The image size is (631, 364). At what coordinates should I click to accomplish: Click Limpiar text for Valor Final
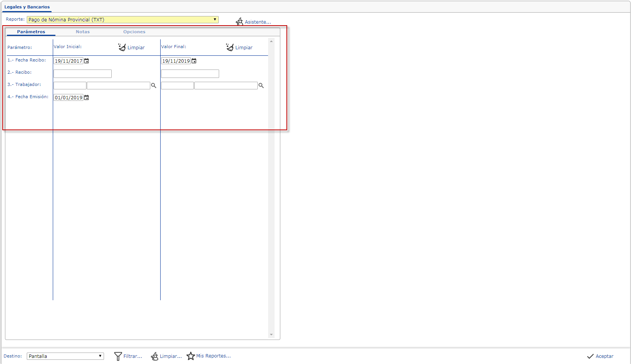(x=244, y=48)
